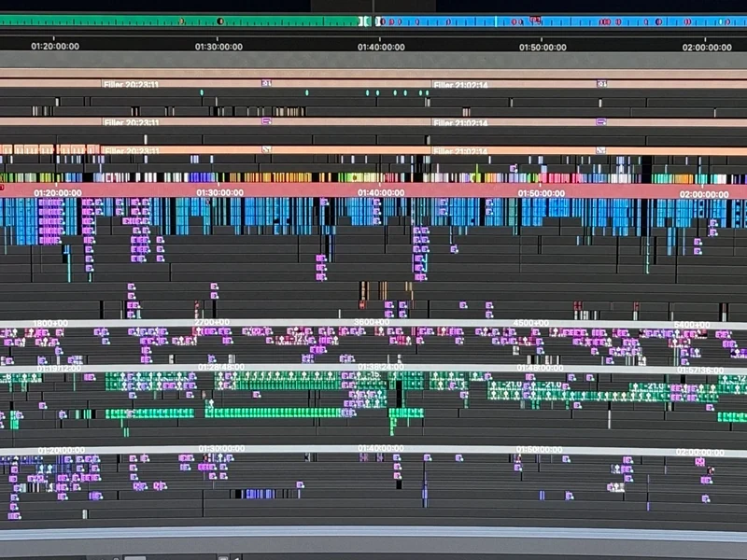Click the light blue horizontal scrollbar under the timeline
Image resolution: width=747 pixels, height=560 pixels.
click(x=373, y=534)
